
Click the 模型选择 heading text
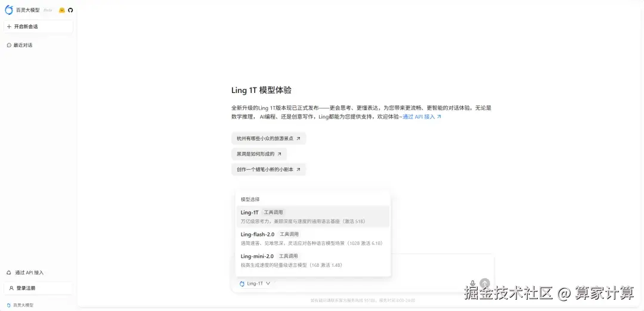[250, 200]
